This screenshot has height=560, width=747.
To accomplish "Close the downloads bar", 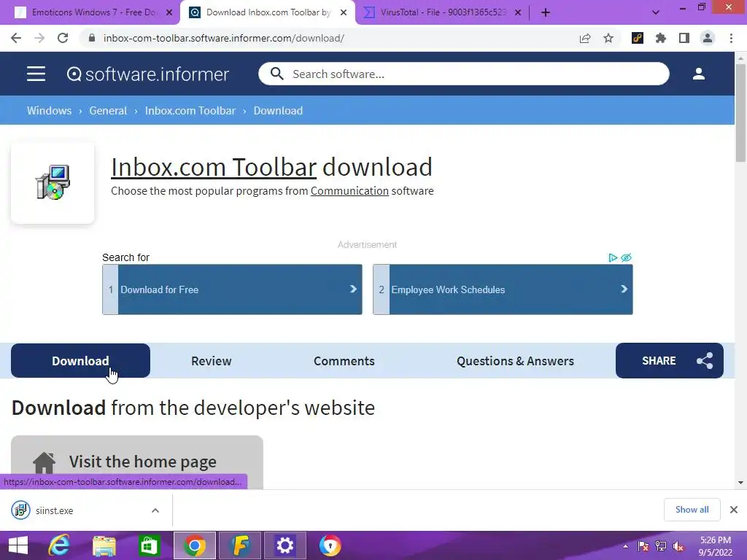I will [734, 510].
